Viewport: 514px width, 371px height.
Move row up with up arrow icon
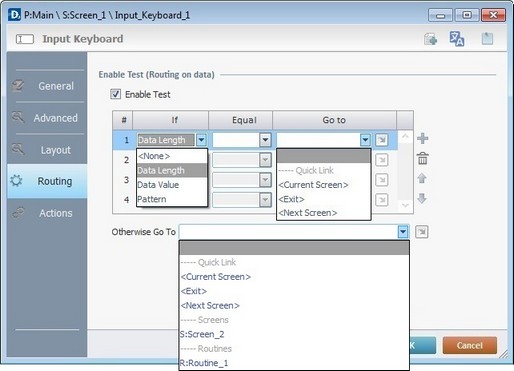pos(422,178)
